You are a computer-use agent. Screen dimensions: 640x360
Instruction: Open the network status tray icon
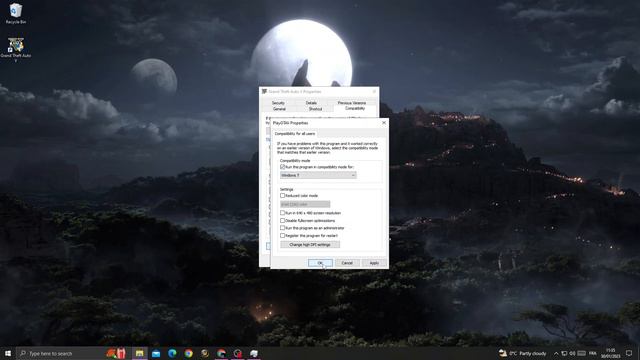(x=564, y=353)
